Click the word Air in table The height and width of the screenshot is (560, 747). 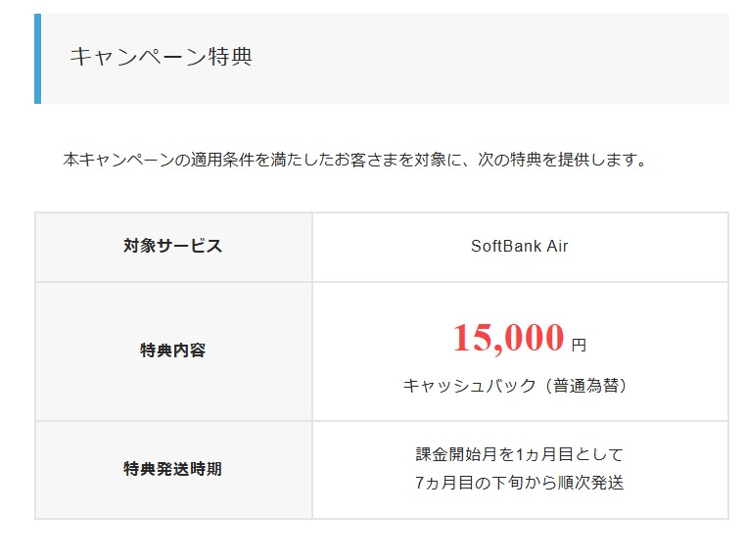(557, 246)
